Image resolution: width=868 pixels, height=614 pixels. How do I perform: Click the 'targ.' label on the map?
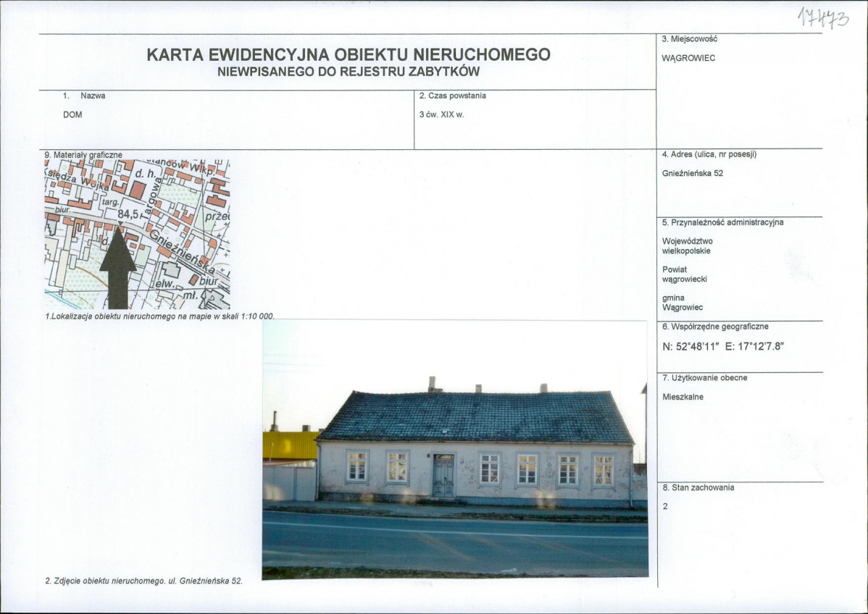click(x=111, y=203)
